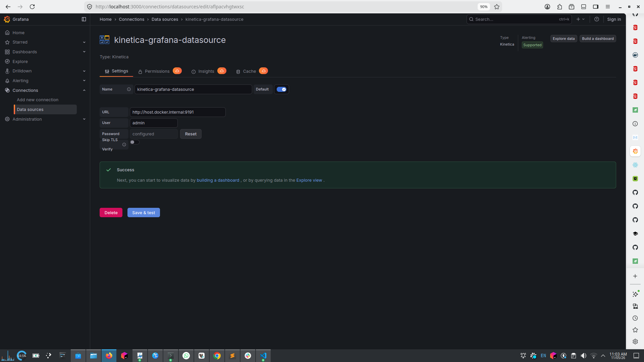Expand the Administration menu section
644x362 pixels.
pyautogui.click(x=84, y=119)
